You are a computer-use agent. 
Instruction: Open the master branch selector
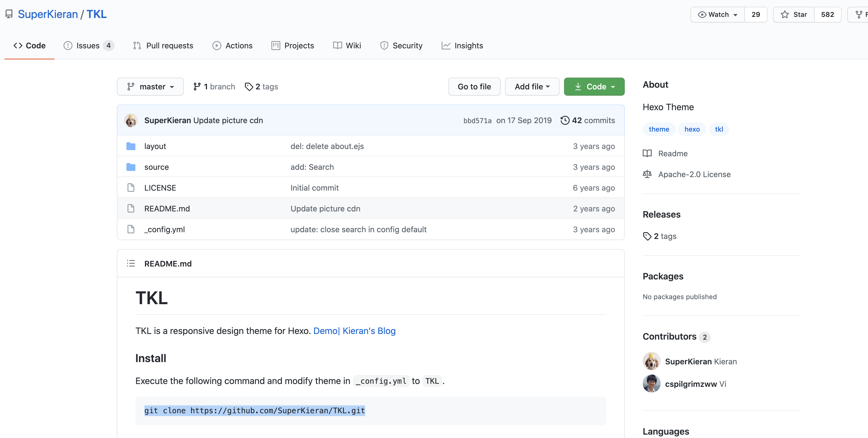tap(150, 87)
